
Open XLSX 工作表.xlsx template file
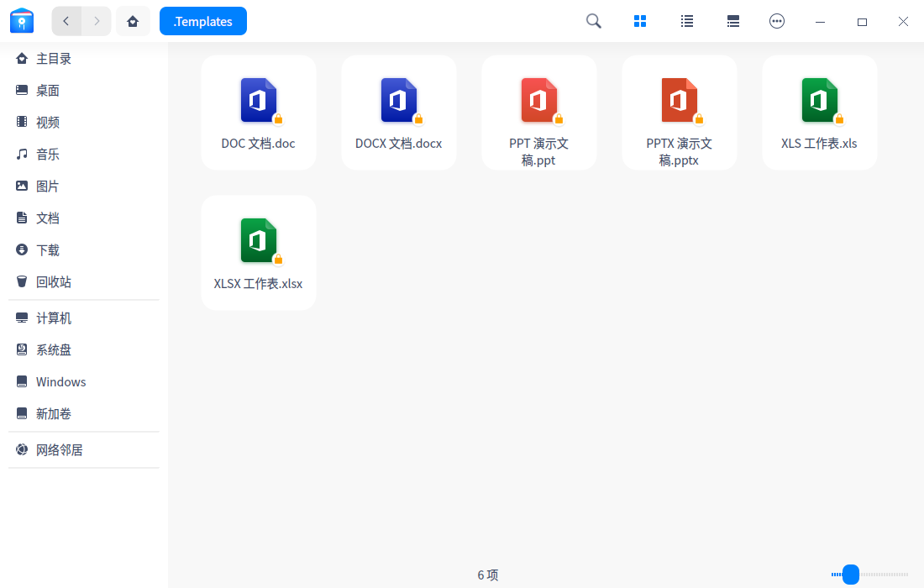[x=258, y=252]
